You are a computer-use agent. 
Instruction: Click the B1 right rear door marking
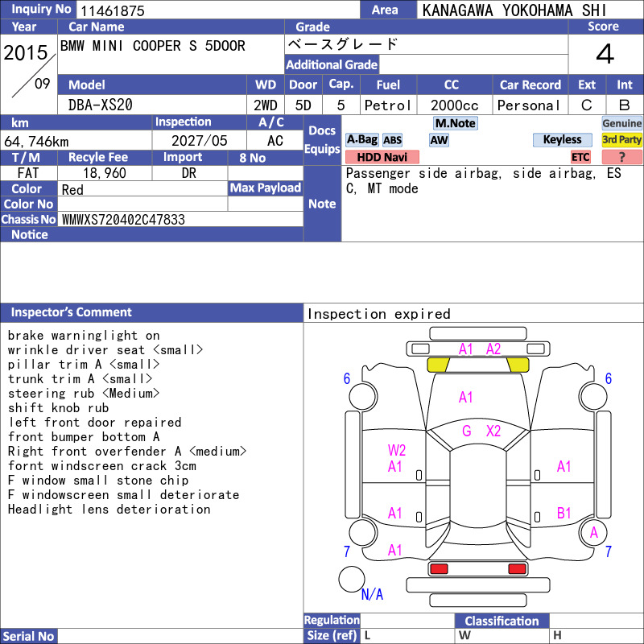tap(564, 513)
